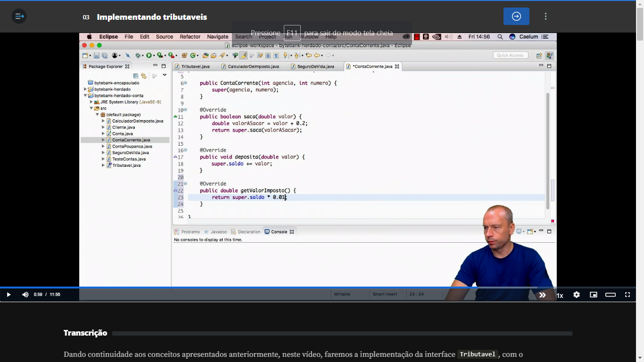Click the Back navigation arrow icon
Image resolution: width=644 pixels, height=362 pixels.
[x=317, y=56]
